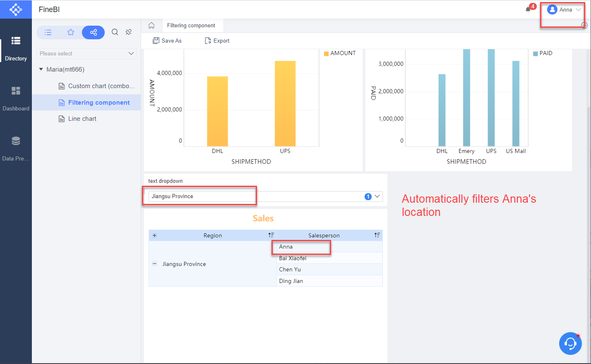Expand all rows with plus icon

(x=154, y=235)
